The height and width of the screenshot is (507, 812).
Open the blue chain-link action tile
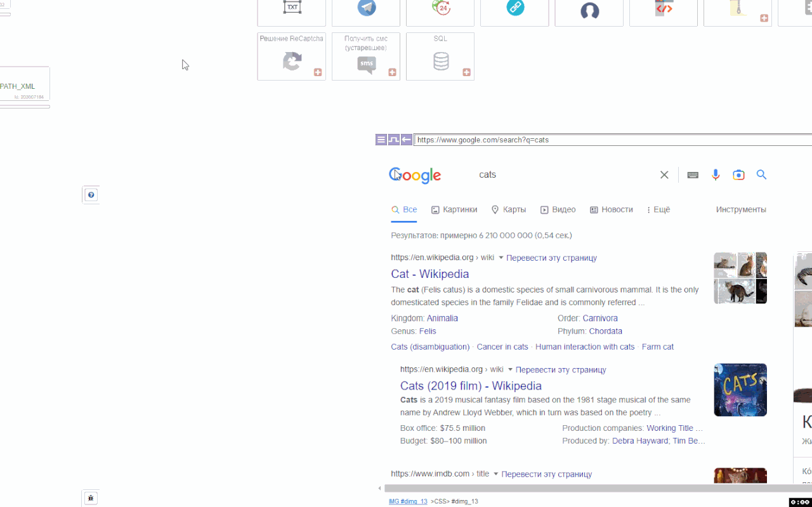pos(515,8)
